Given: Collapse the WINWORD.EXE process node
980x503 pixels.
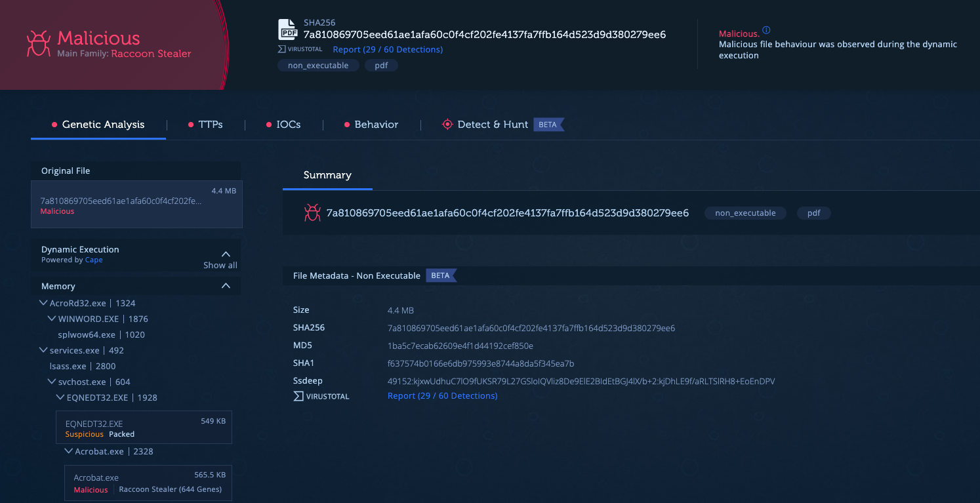Looking at the screenshot, I should pyautogui.click(x=52, y=319).
